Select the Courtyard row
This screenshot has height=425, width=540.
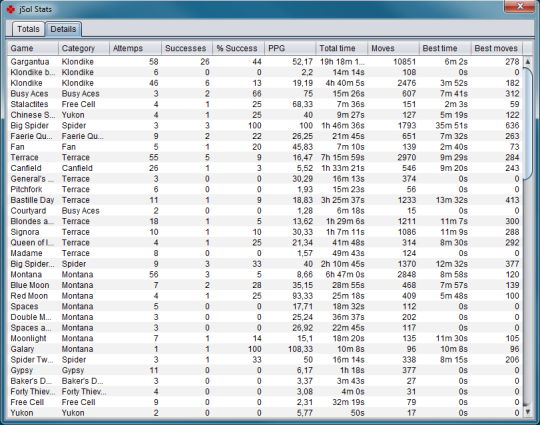click(x=265, y=211)
